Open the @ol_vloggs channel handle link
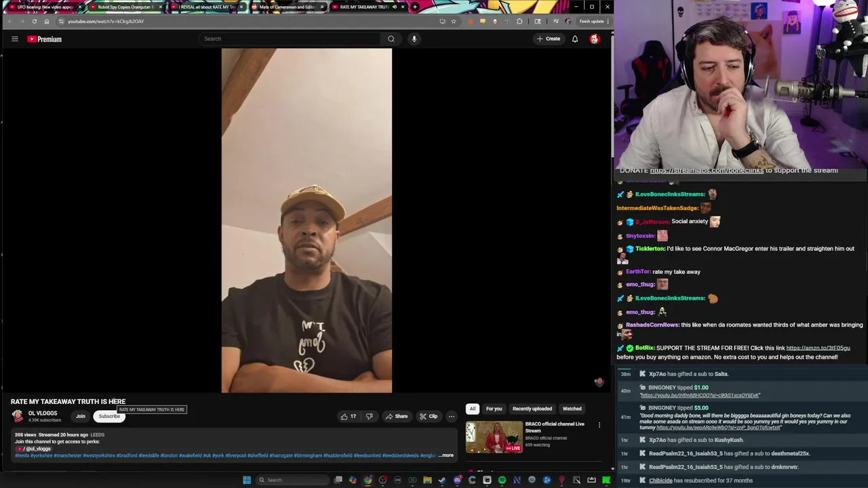The width and height of the screenshot is (868, 488). point(35,449)
